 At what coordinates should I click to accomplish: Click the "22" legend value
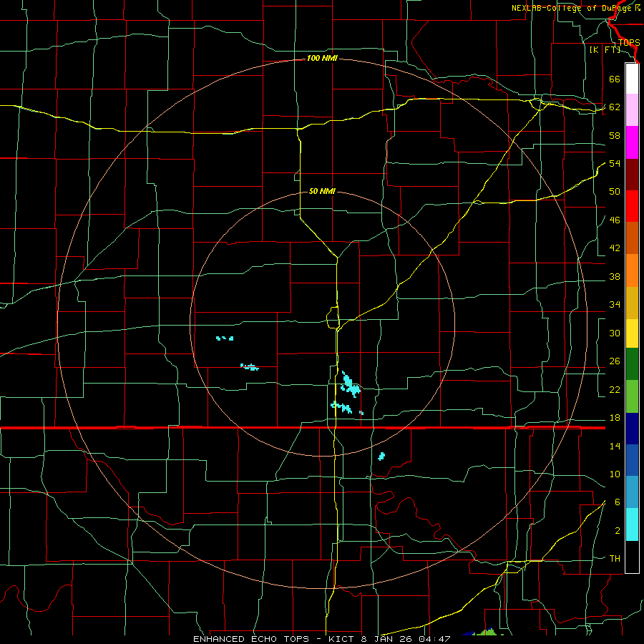tap(615, 389)
